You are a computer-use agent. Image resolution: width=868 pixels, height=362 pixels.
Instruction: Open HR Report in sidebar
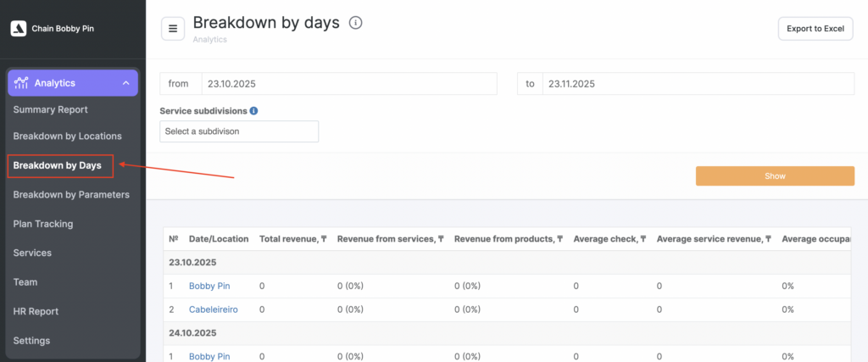pos(36,311)
